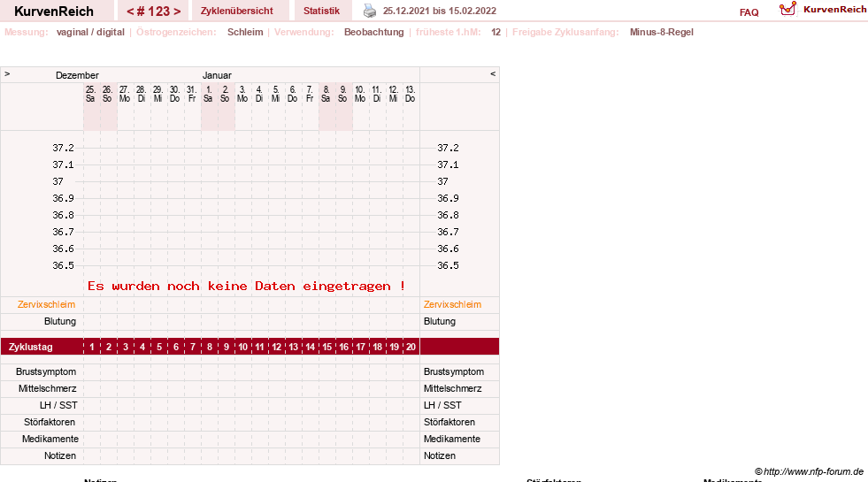The height and width of the screenshot is (482, 868).
Task: Click the Zyklustag header label
Action: tap(30, 347)
